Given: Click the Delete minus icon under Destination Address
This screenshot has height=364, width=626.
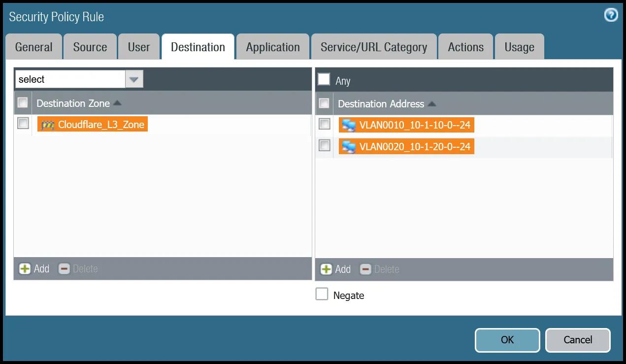Looking at the screenshot, I should pos(365,269).
